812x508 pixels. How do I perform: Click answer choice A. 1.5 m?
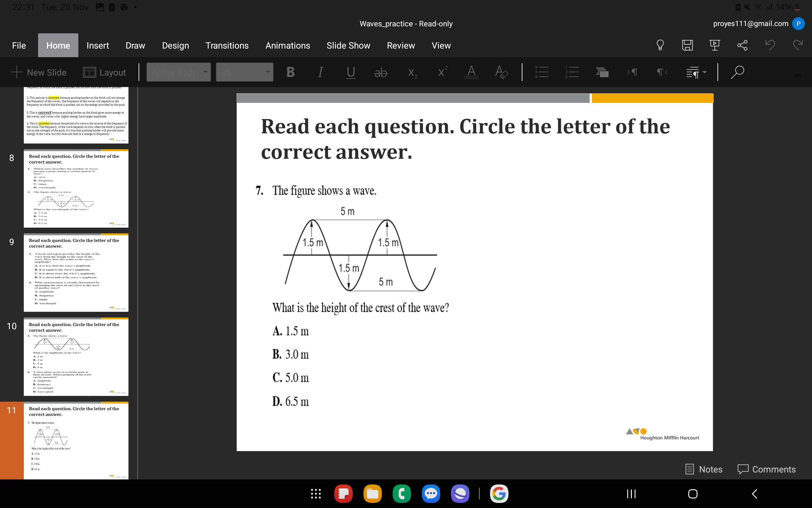coord(291,331)
